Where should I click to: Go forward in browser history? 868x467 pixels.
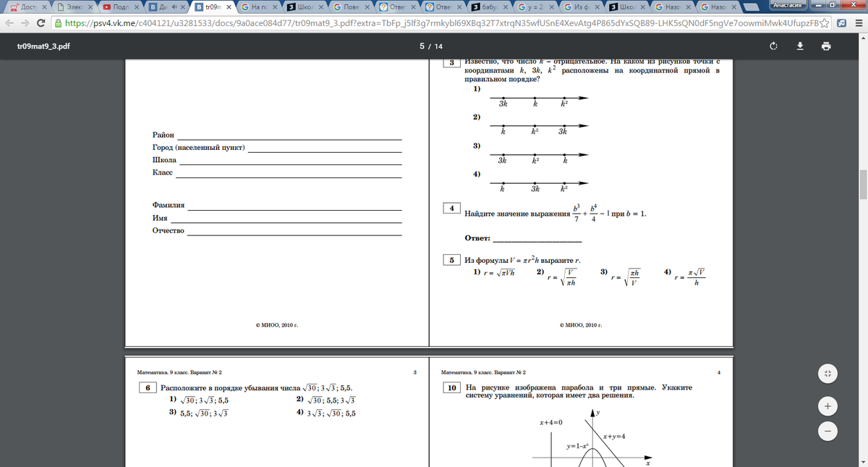point(25,22)
